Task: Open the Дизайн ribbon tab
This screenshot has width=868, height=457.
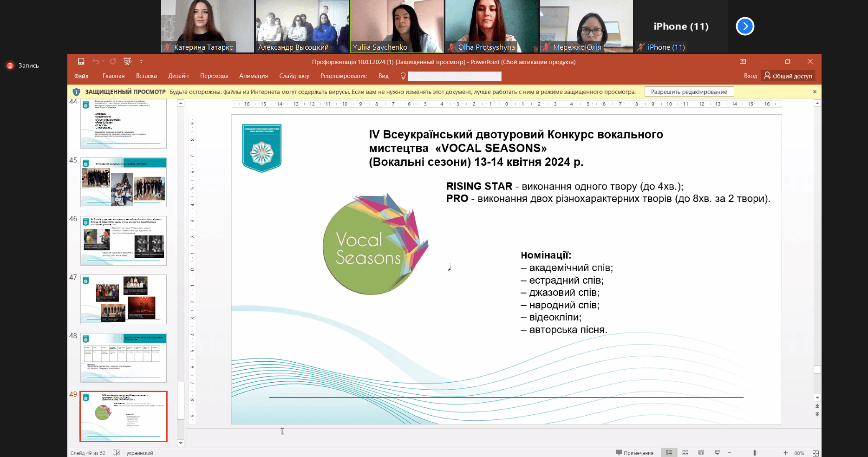Action: 178,76
